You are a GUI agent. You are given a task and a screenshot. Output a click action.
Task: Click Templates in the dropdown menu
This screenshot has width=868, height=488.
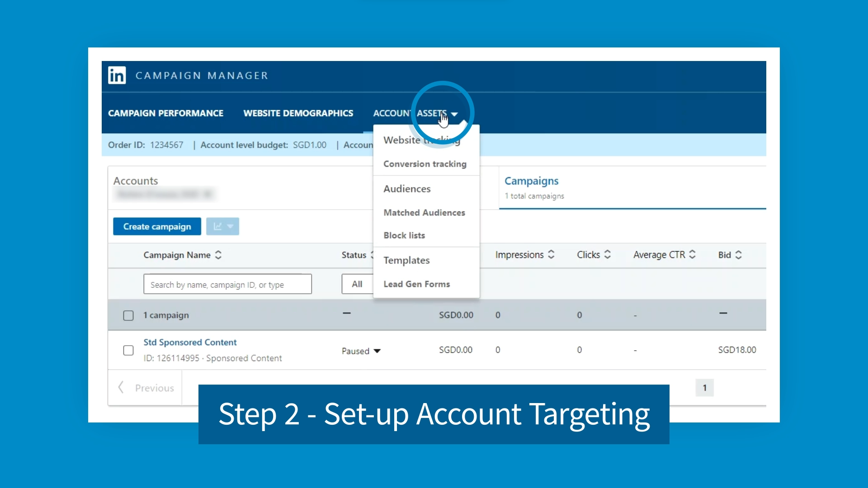pyautogui.click(x=406, y=260)
